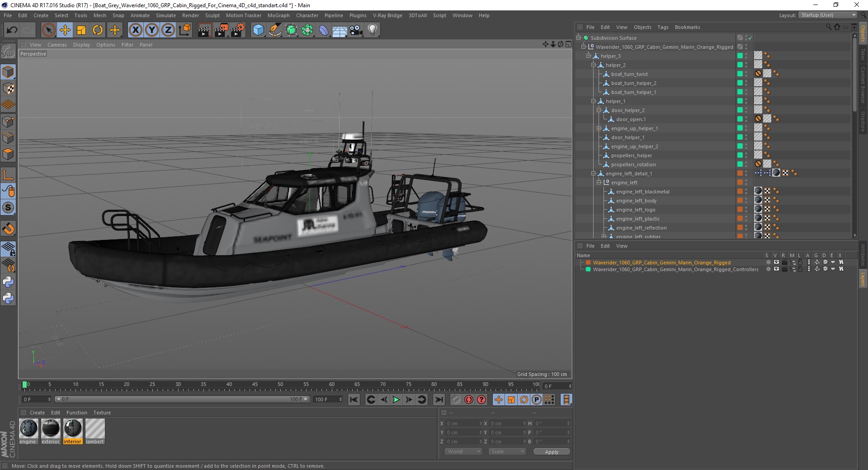The width and height of the screenshot is (868, 470).
Task: Open the Layout dropdown Startup (User)
Action: tap(827, 15)
